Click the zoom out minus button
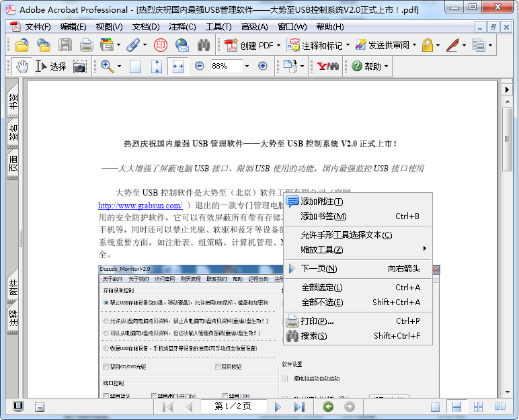The width and height of the screenshot is (519, 420). tap(199, 67)
